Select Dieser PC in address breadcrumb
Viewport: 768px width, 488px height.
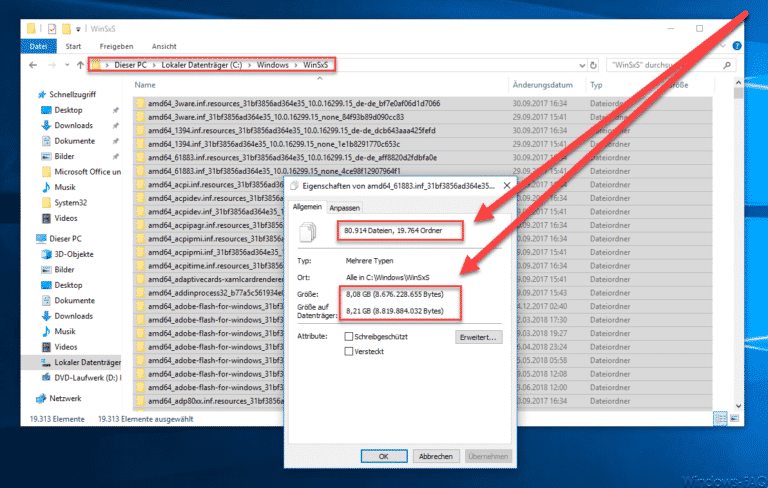point(130,65)
